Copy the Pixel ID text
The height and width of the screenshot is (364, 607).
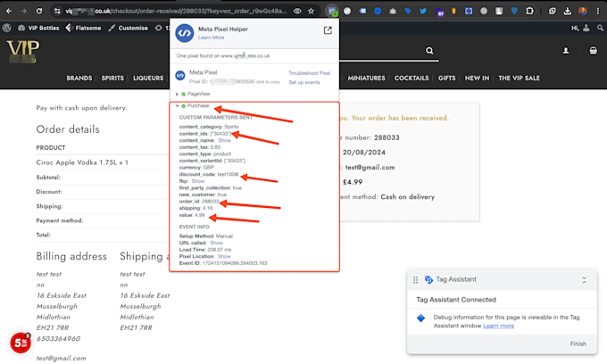[x=234, y=81]
